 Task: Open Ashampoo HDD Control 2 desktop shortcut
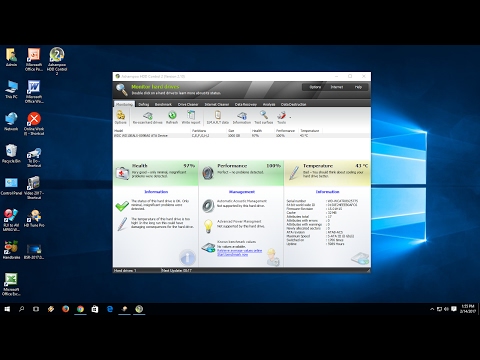coord(57,61)
